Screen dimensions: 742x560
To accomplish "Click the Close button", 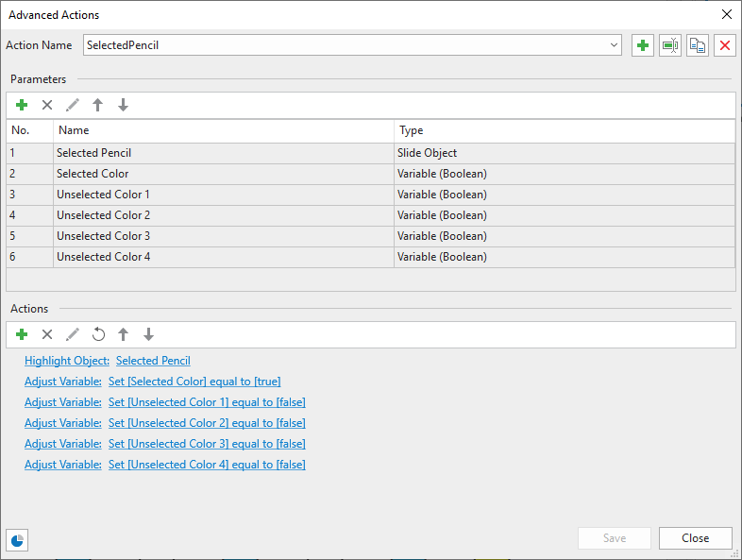I will click(695, 538).
